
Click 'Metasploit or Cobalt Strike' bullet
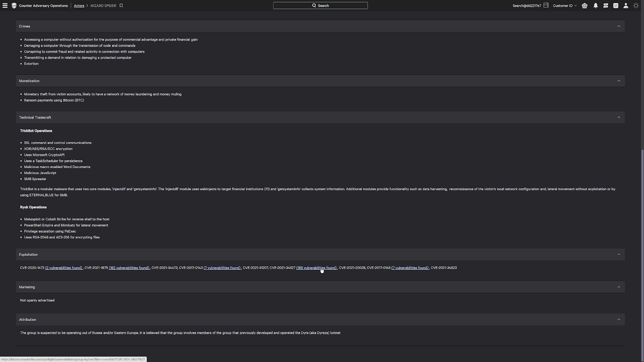click(67, 219)
